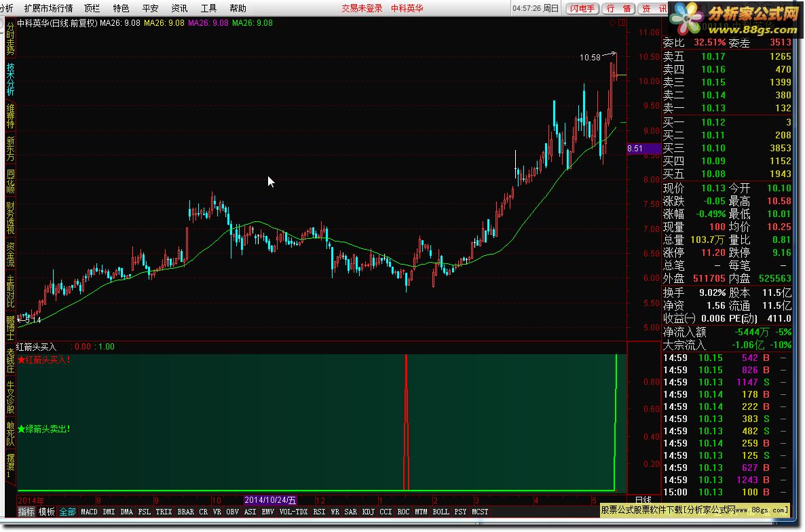The width and height of the screenshot is (805, 532).
Task: Click the 中科英华 title label
Action: click(x=407, y=8)
